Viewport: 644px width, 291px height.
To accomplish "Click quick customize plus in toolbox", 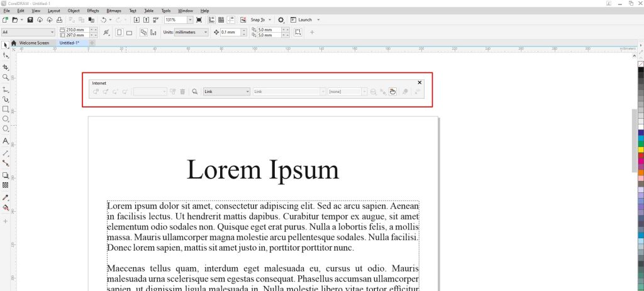I will click(x=5, y=221).
